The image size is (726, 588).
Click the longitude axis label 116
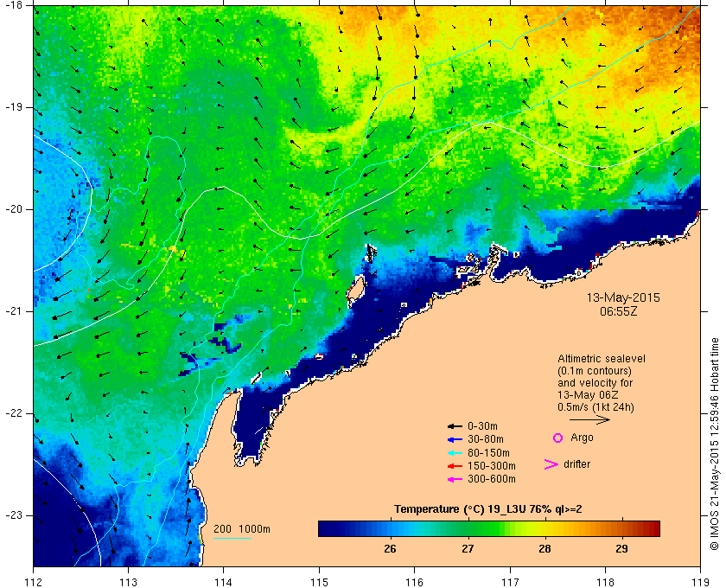point(414,581)
